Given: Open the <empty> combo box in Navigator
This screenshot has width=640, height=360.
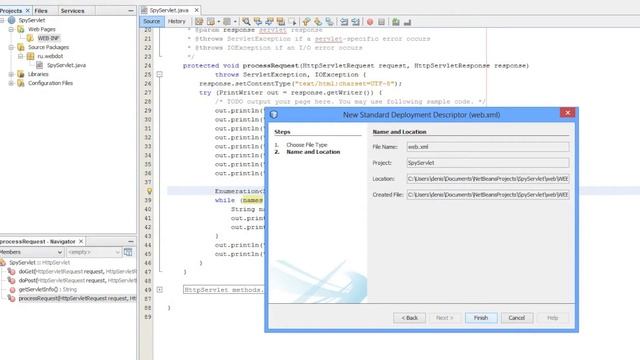Looking at the screenshot, I should [93, 252].
